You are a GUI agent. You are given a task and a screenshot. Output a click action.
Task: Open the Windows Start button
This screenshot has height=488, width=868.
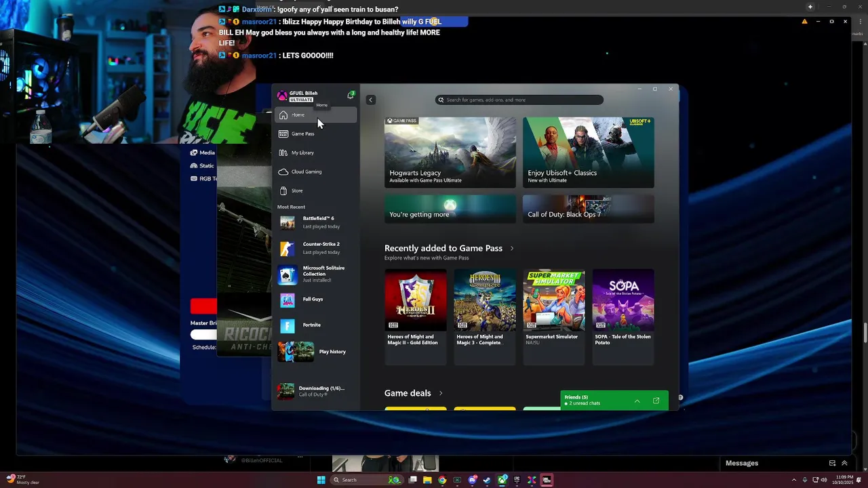(321, 480)
